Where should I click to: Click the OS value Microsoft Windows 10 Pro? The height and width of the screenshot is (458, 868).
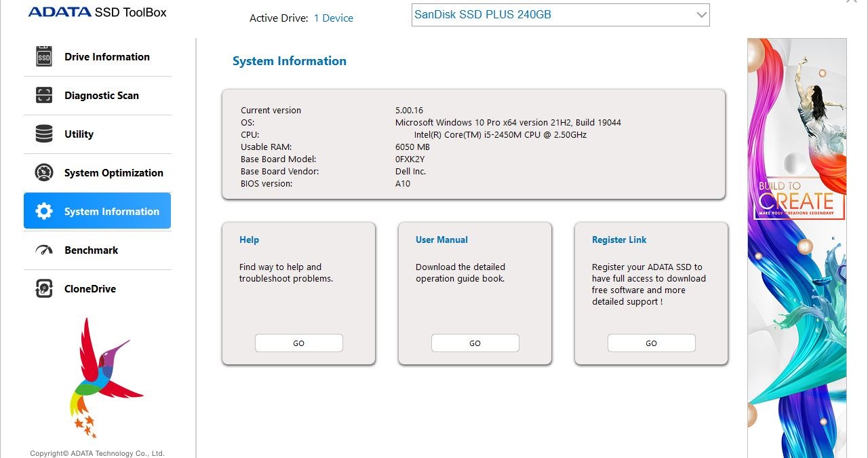pyautogui.click(x=508, y=123)
